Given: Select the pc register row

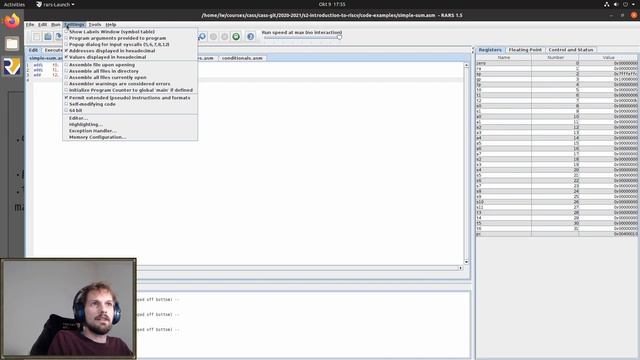Looking at the screenshot, I should pyautogui.click(x=557, y=234).
